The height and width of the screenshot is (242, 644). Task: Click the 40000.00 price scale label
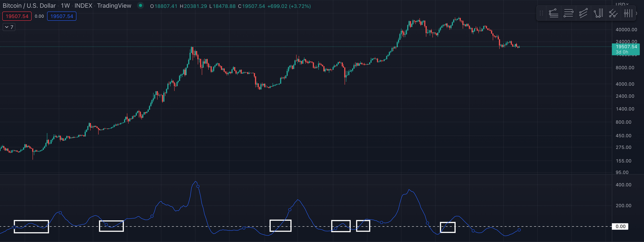[626, 30]
